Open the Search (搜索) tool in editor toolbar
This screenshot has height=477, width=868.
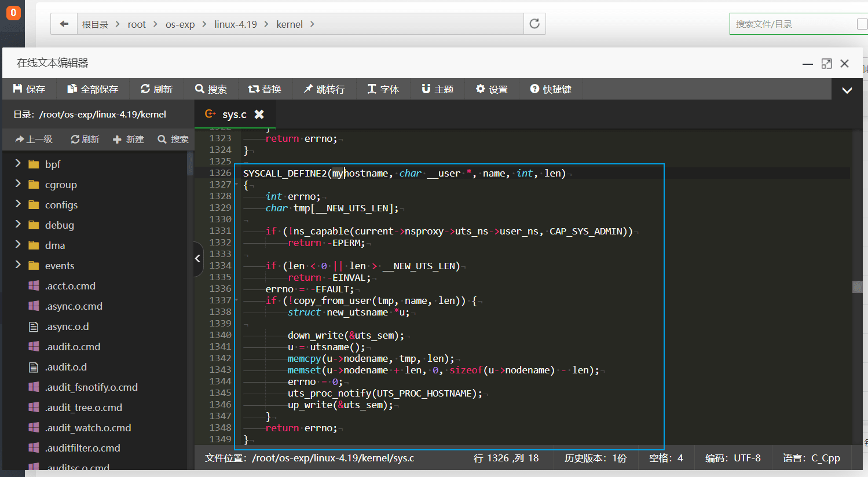211,89
